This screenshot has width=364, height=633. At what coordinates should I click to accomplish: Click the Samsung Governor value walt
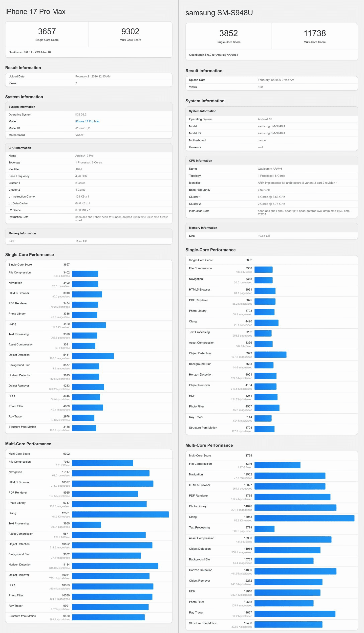click(x=260, y=147)
